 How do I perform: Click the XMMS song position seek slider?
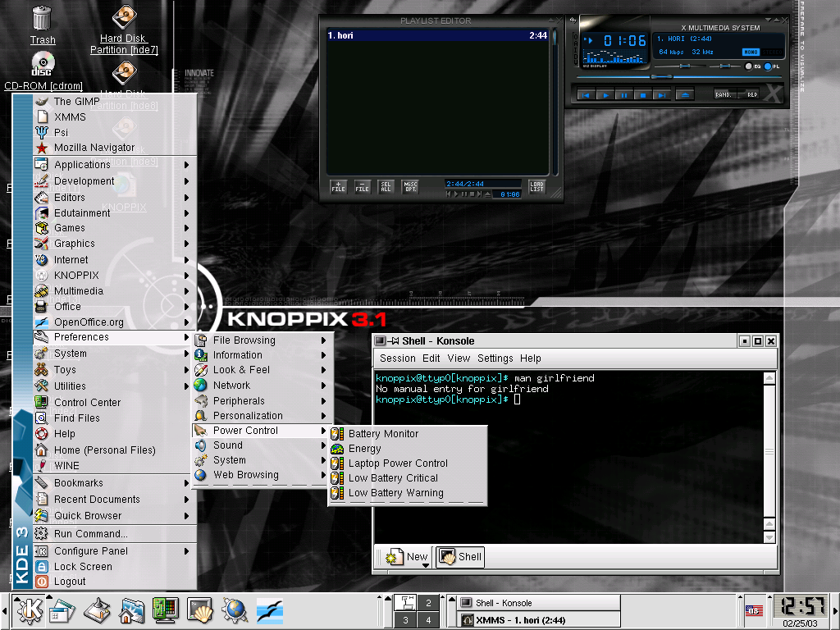pos(662,77)
